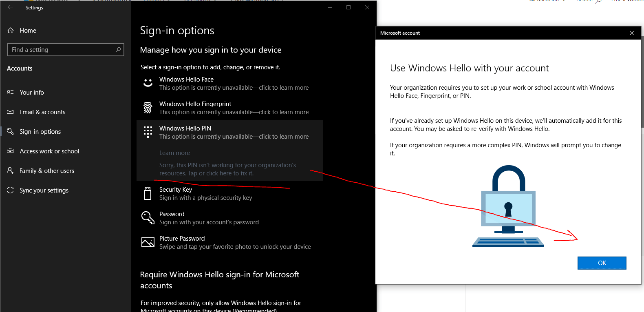Viewport: 644px width, 312px height.
Task: Click the Your info person icon
Action: 11,93
